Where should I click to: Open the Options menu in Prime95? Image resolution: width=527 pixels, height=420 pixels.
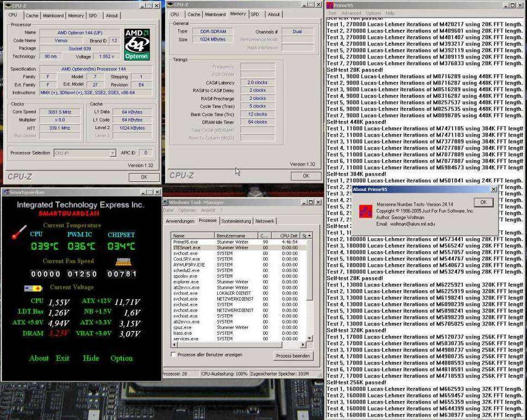(373, 13)
